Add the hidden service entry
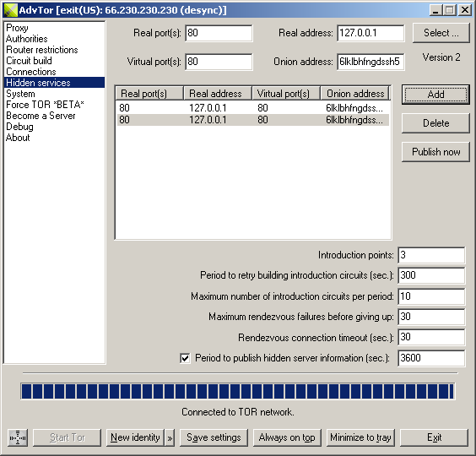Image resolution: width=476 pixels, height=456 pixels. pyautogui.click(x=435, y=95)
